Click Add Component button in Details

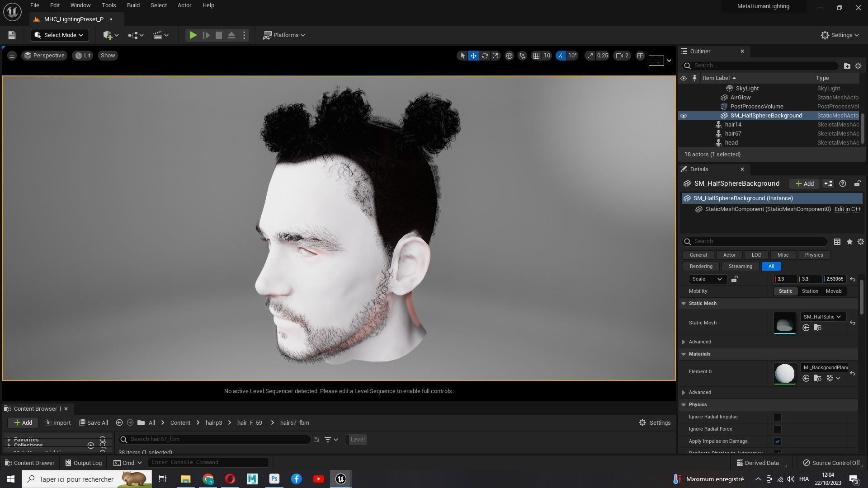[805, 183]
